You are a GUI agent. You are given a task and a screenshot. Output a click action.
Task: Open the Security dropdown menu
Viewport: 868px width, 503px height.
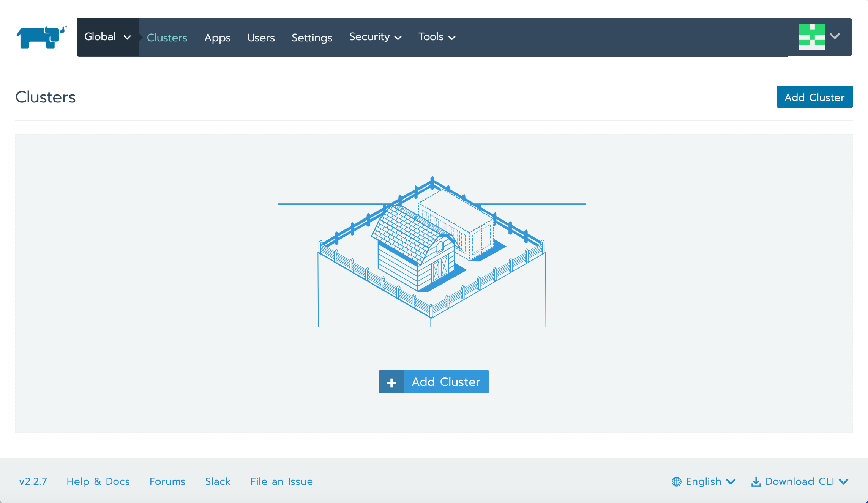click(x=375, y=37)
